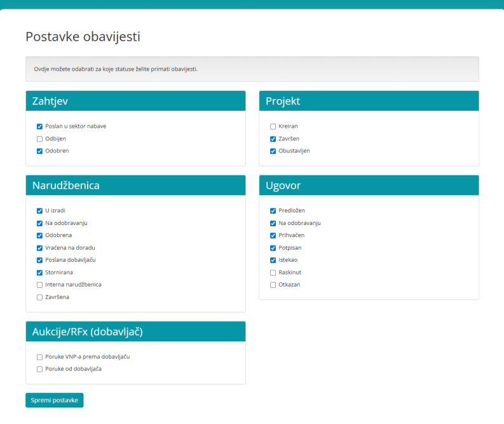Disable the 'Potpisan' contract notification
The image size is (504, 424).
273,248
